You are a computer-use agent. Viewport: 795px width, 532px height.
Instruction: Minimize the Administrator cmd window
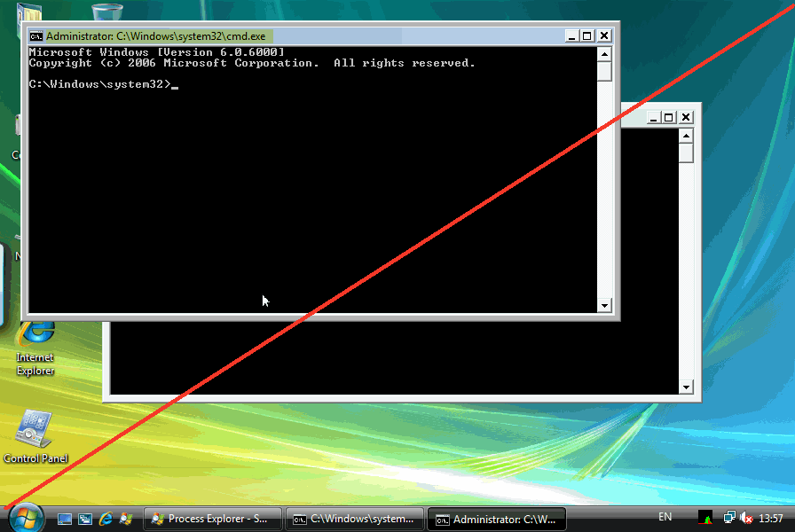pos(571,36)
